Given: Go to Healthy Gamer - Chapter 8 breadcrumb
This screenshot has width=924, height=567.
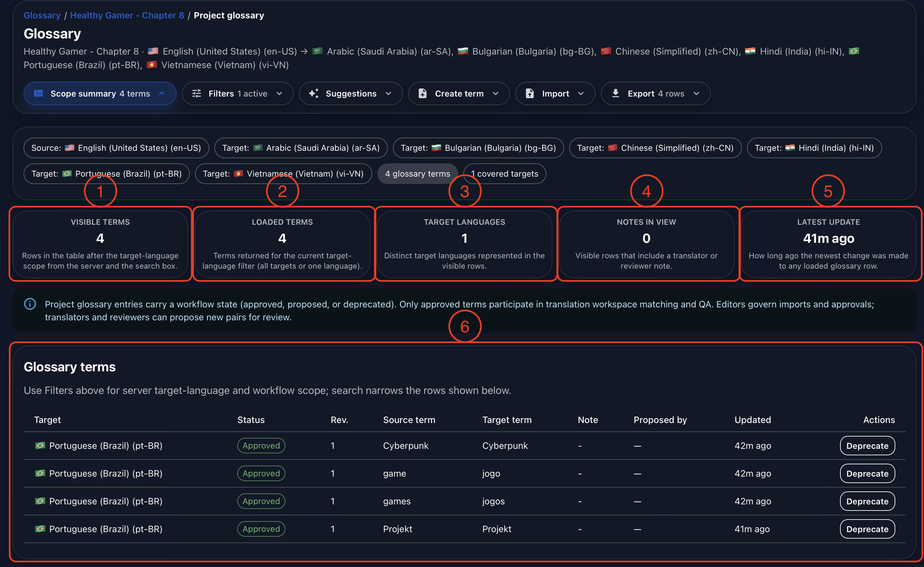Looking at the screenshot, I should point(127,15).
